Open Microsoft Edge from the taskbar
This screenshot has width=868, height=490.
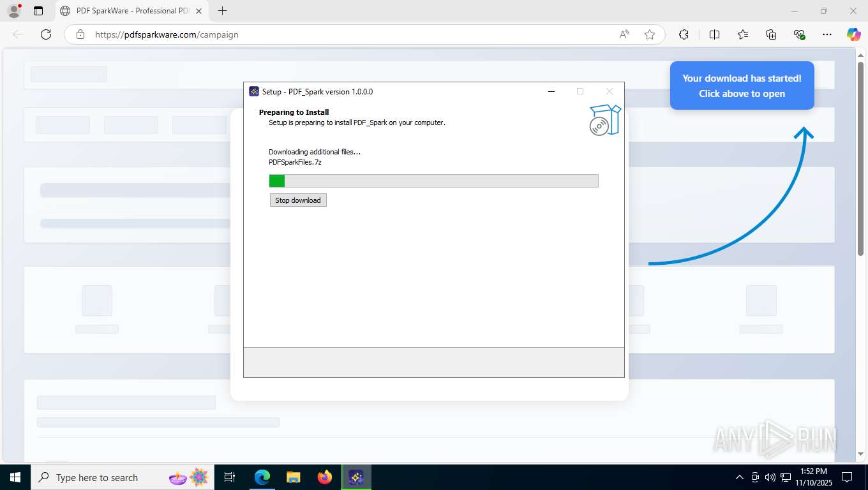pos(262,477)
